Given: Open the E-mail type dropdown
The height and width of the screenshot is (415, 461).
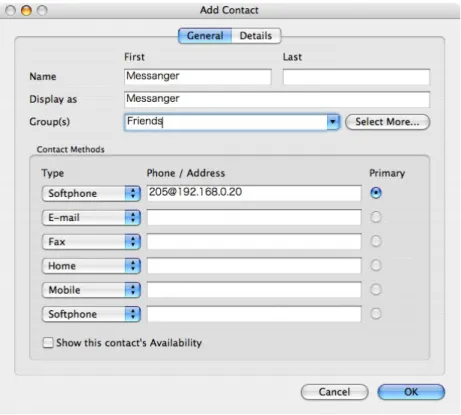Looking at the screenshot, I should click(91, 218).
